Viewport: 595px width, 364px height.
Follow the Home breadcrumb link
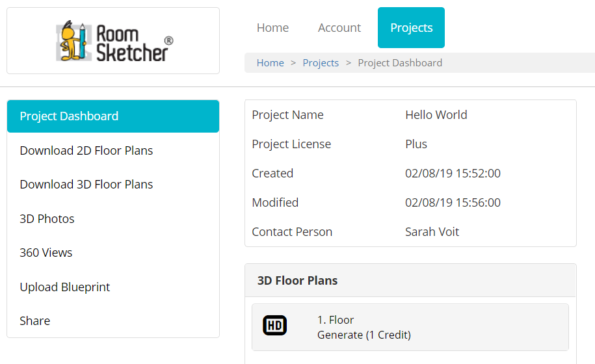270,63
